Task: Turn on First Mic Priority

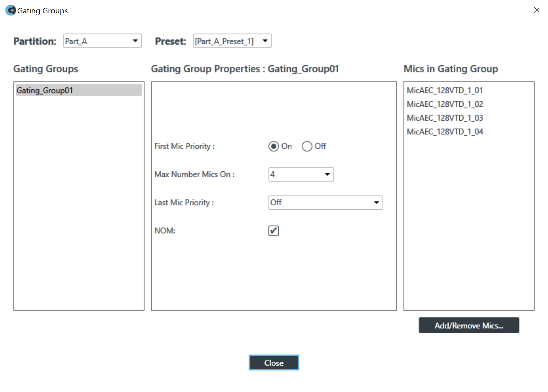Action: pyautogui.click(x=273, y=146)
